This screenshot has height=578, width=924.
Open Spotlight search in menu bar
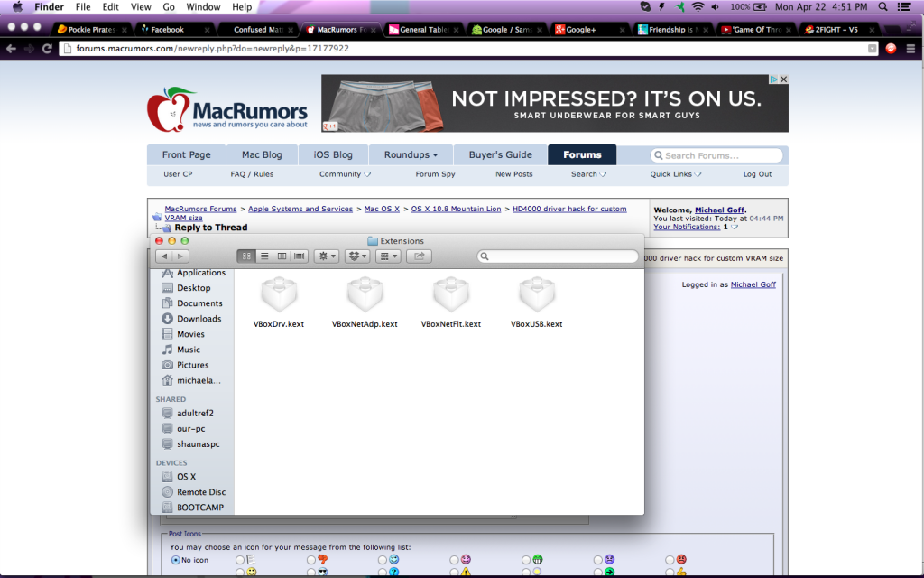882,7
